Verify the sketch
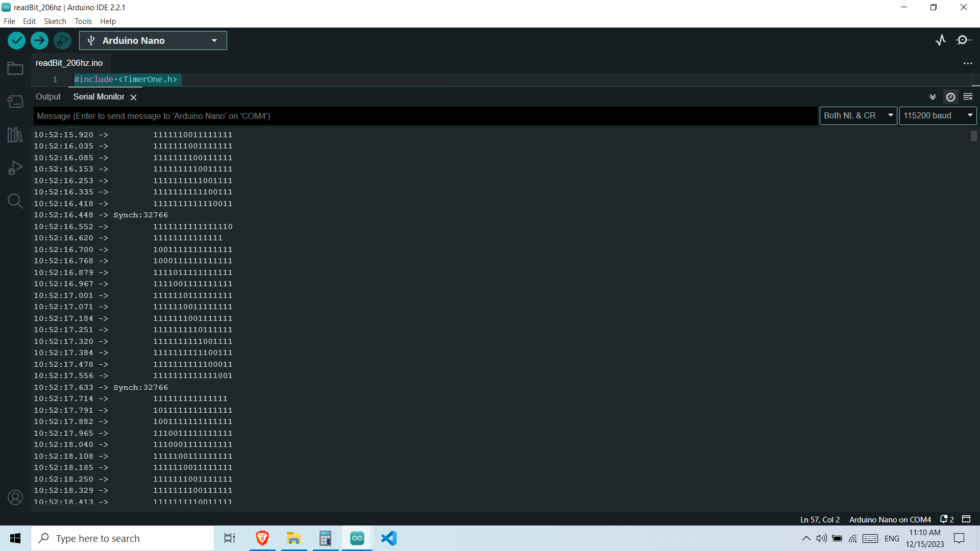Screen dimensions: 980x551 [x=16, y=40]
